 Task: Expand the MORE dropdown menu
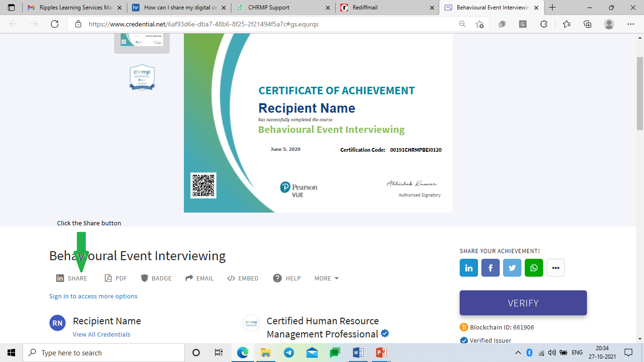326,278
